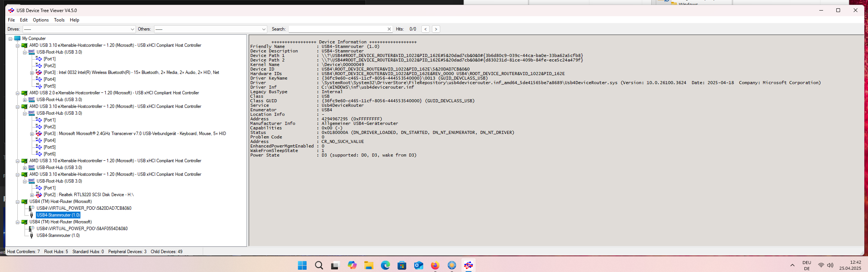Click the volume speaker tray icon
The width and height of the screenshot is (868, 272).
pos(830,266)
